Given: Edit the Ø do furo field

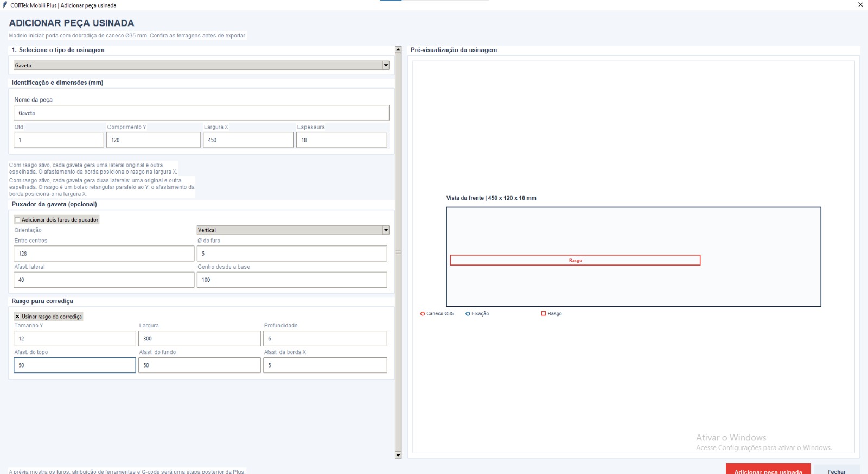Looking at the screenshot, I should (292, 254).
